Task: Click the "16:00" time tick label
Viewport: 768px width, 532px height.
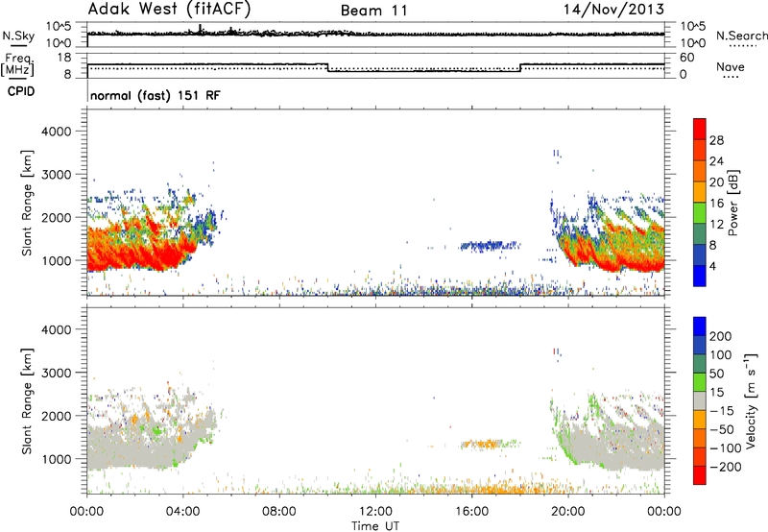Action: point(471,512)
